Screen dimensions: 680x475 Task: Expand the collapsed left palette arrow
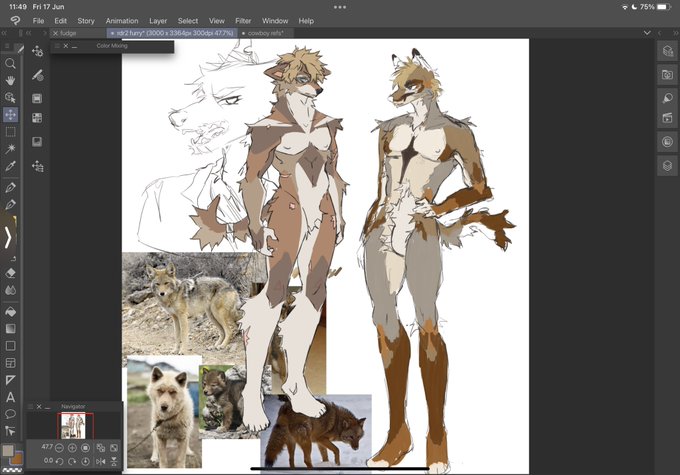[8, 238]
